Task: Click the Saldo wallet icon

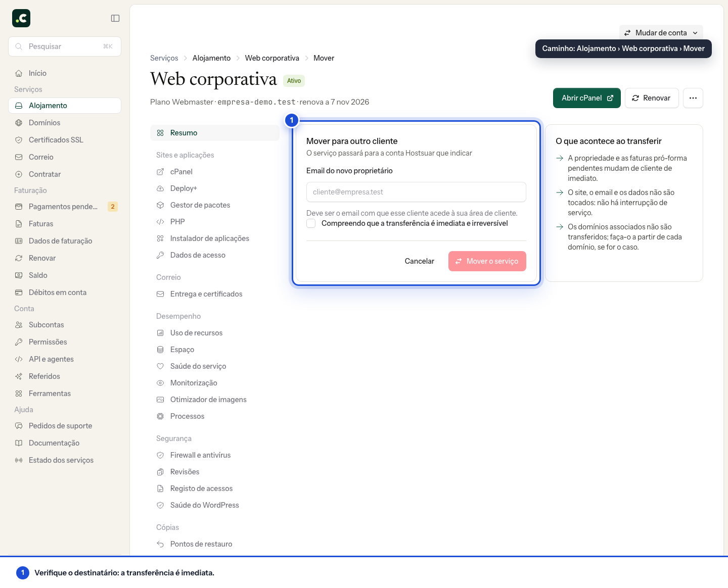Action: (19, 275)
